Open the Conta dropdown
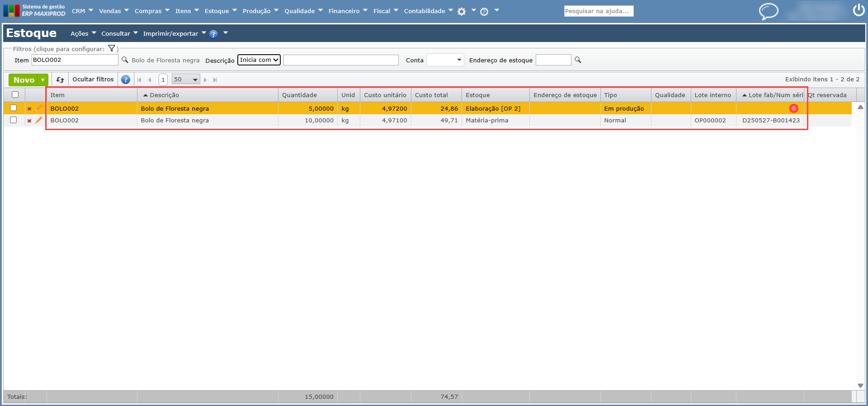Viewport: 868px width, 406px height. pos(445,60)
